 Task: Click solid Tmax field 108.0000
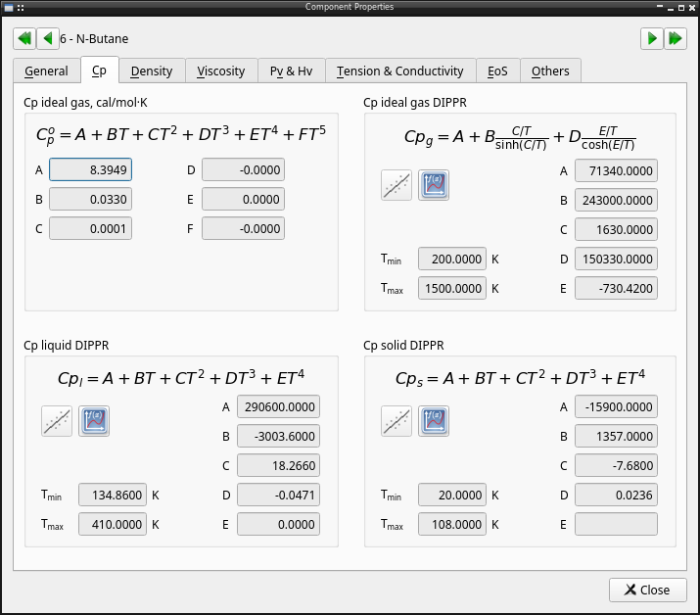[x=452, y=524]
